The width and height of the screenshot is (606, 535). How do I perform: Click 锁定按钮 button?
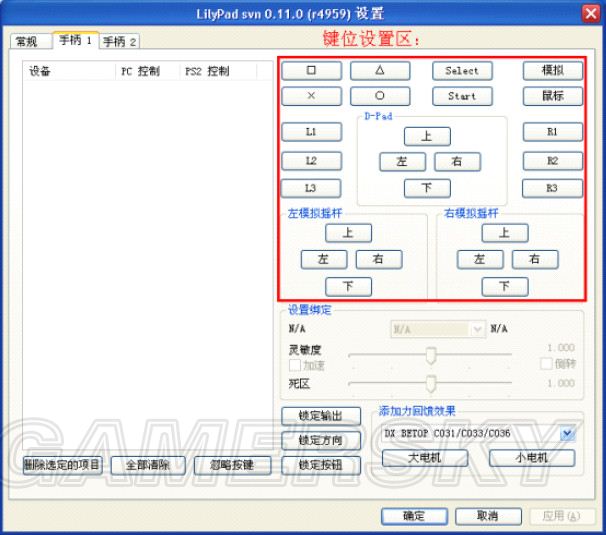click(x=321, y=465)
